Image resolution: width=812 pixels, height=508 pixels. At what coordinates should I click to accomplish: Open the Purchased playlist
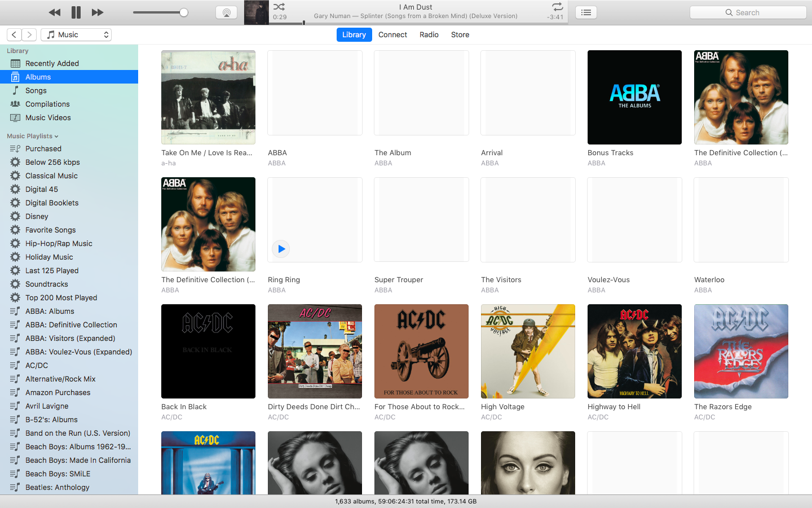(x=69, y=148)
